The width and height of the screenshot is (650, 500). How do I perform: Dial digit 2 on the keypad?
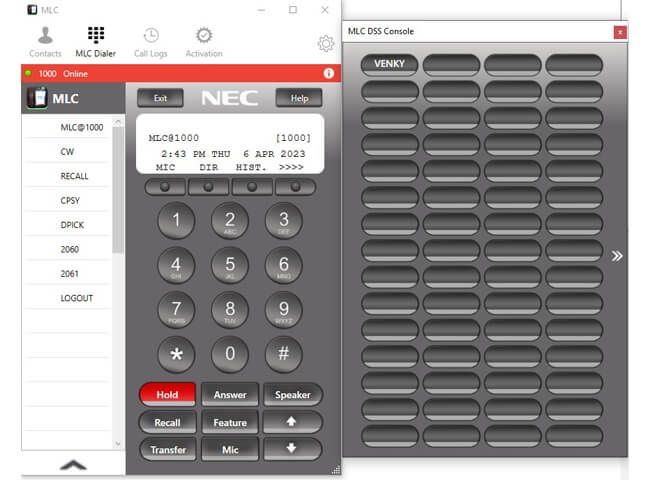click(x=230, y=220)
